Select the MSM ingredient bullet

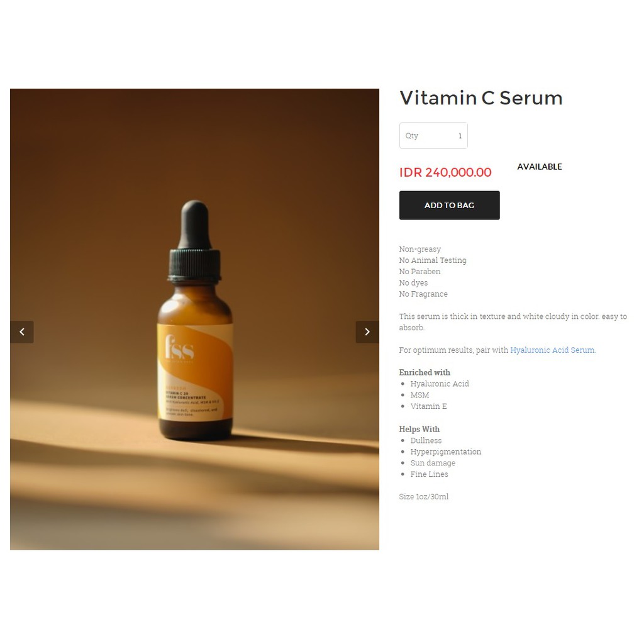coord(419,395)
